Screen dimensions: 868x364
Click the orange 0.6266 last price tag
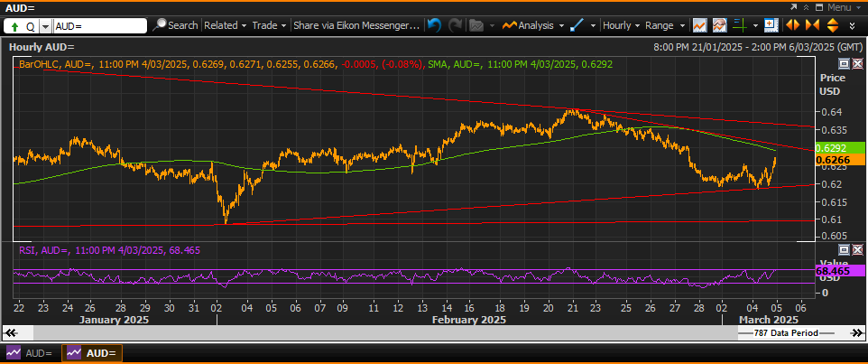839,160
